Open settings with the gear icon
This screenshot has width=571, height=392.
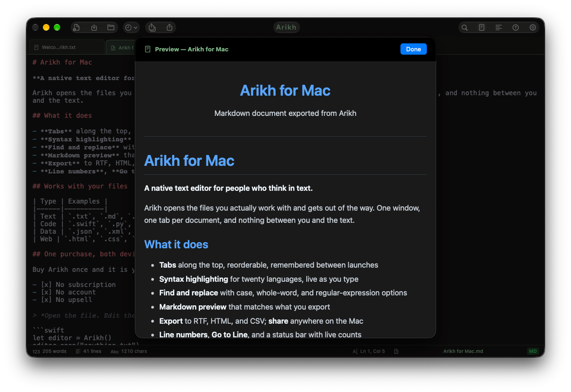coord(533,27)
